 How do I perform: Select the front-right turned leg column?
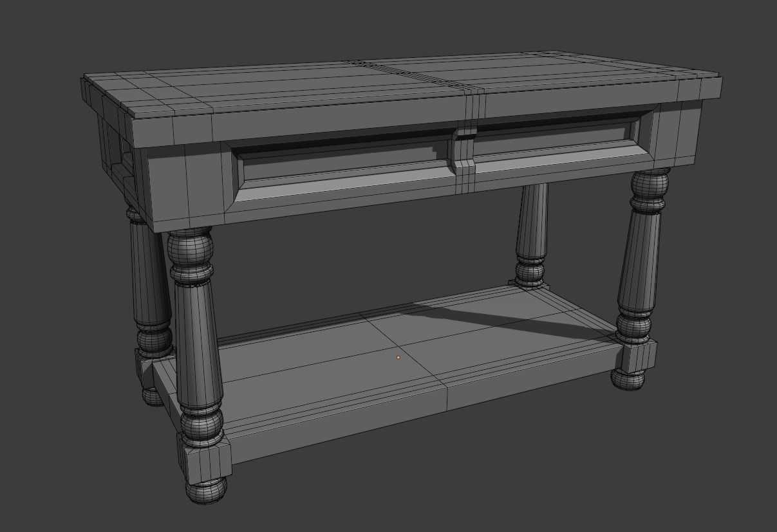coord(642,256)
